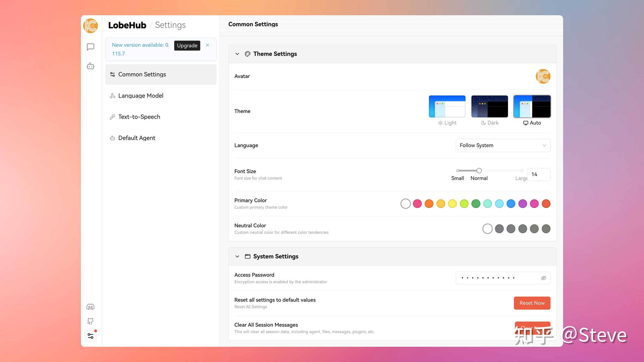This screenshot has height=362, width=644.
Task: Click the Upgrade button
Action: pyautogui.click(x=187, y=46)
